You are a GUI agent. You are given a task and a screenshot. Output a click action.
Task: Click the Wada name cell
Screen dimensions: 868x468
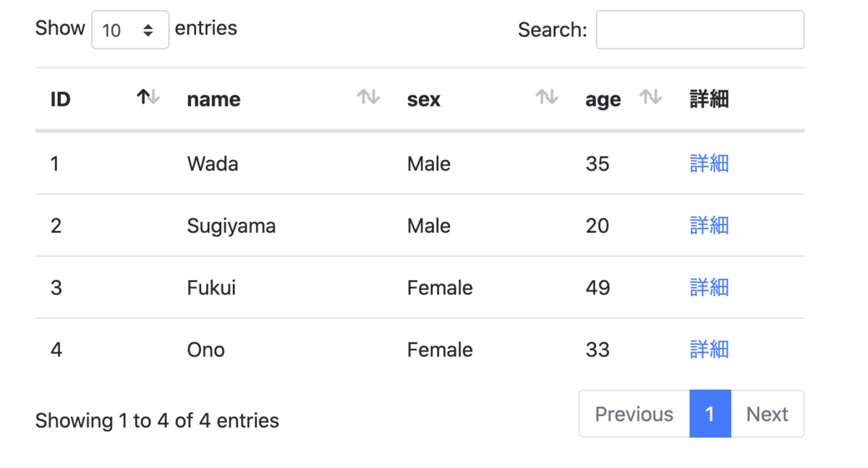coord(213,164)
